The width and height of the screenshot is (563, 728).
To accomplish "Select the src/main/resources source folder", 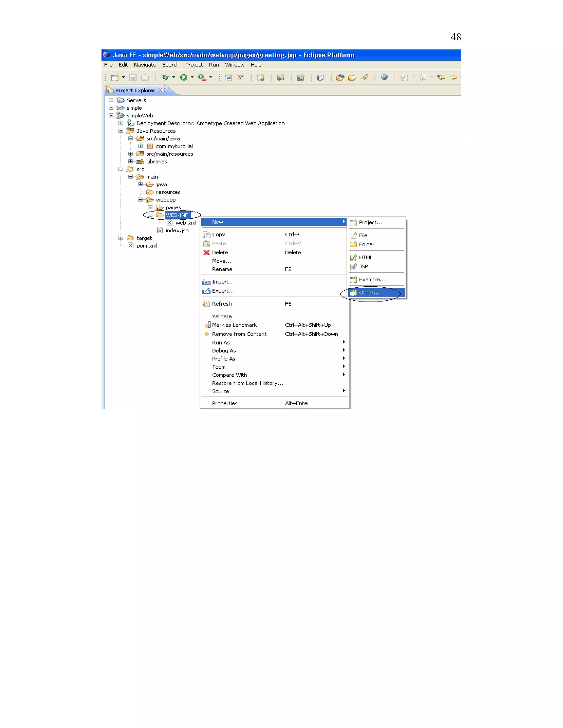I will 169,154.
